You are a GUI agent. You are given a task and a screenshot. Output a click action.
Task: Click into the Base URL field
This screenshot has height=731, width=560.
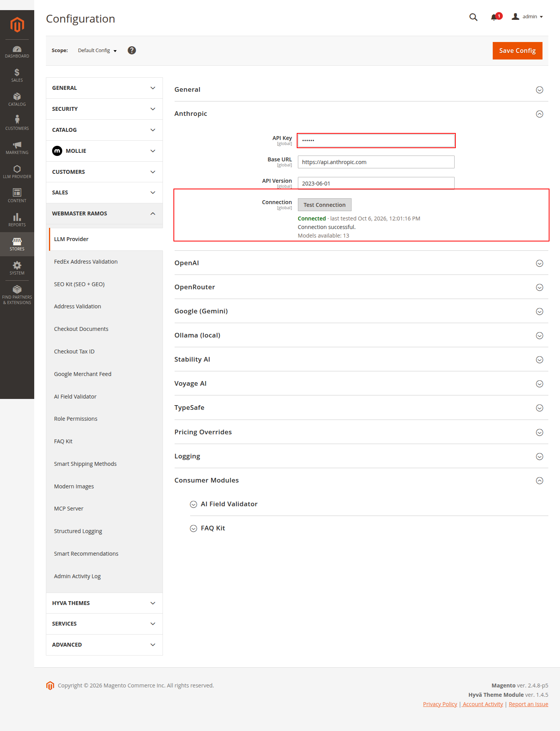point(376,162)
